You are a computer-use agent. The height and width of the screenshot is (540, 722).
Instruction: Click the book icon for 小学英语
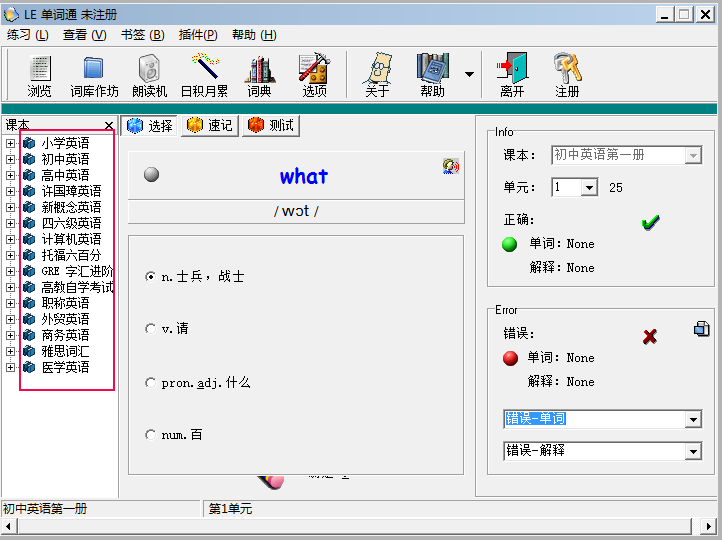(x=29, y=143)
